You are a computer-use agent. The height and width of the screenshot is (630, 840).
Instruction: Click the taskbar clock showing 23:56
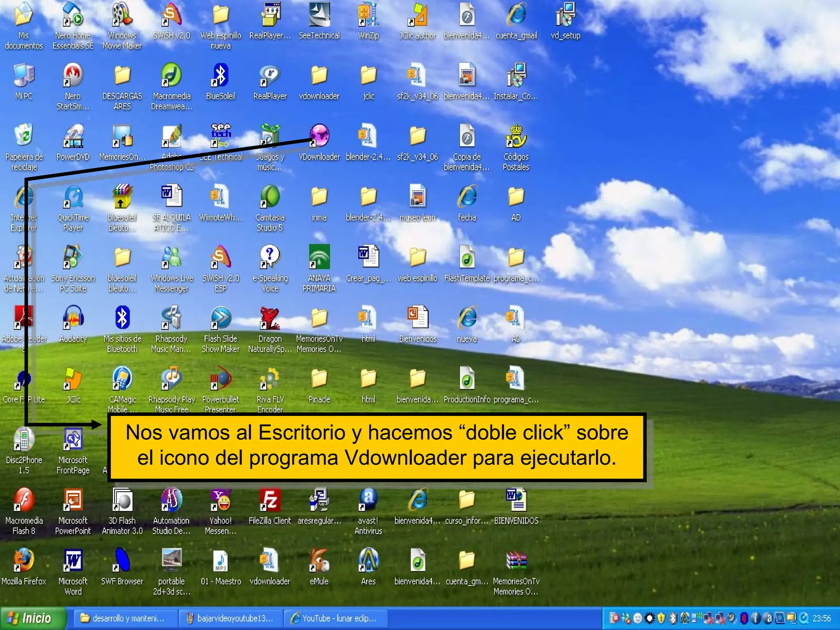click(x=822, y=618)
